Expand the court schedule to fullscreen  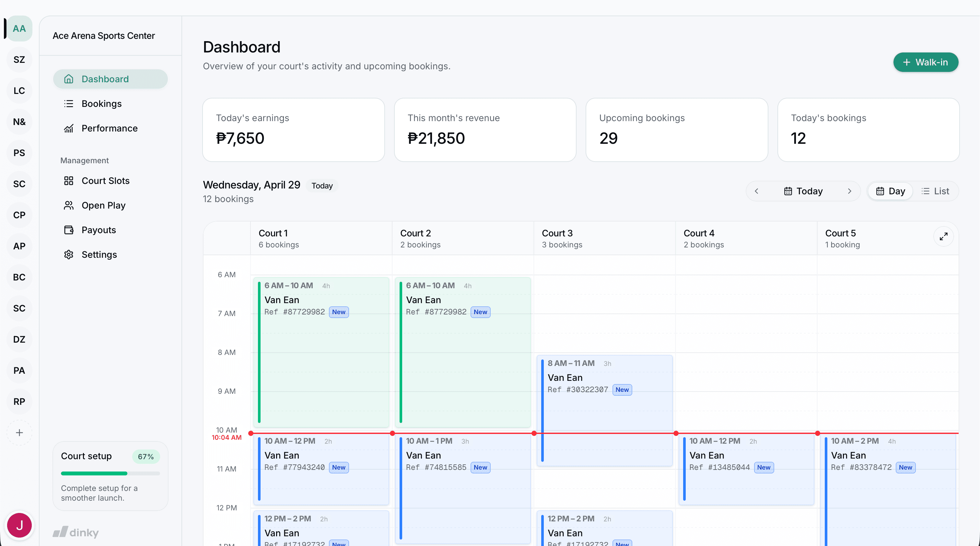(x=943, y=236)
